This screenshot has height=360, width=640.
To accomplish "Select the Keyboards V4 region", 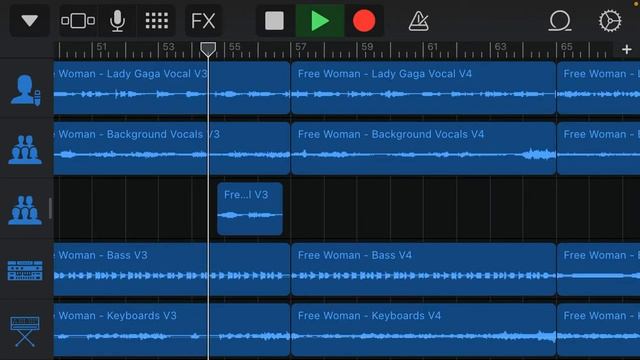I will click(423, 329).
